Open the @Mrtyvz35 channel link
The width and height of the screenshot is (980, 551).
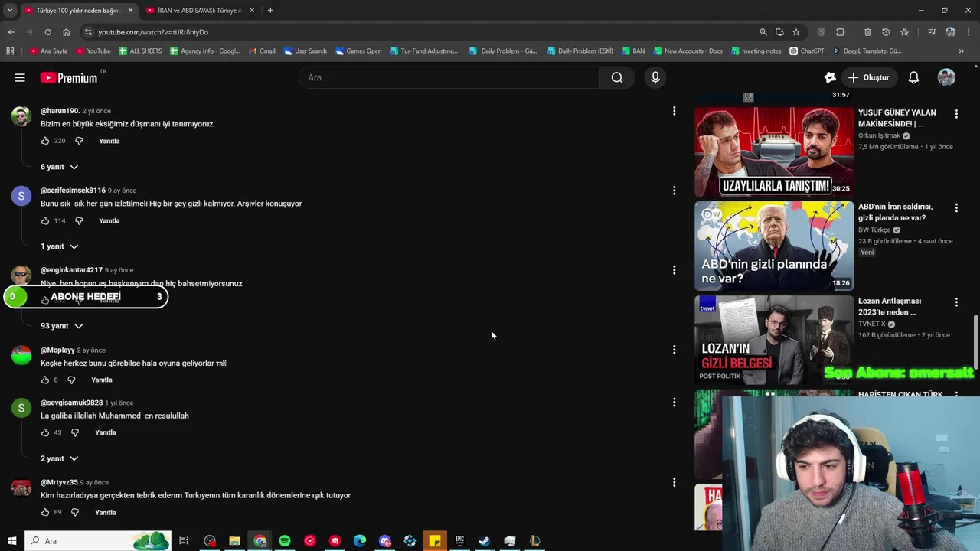pos(59,482)
